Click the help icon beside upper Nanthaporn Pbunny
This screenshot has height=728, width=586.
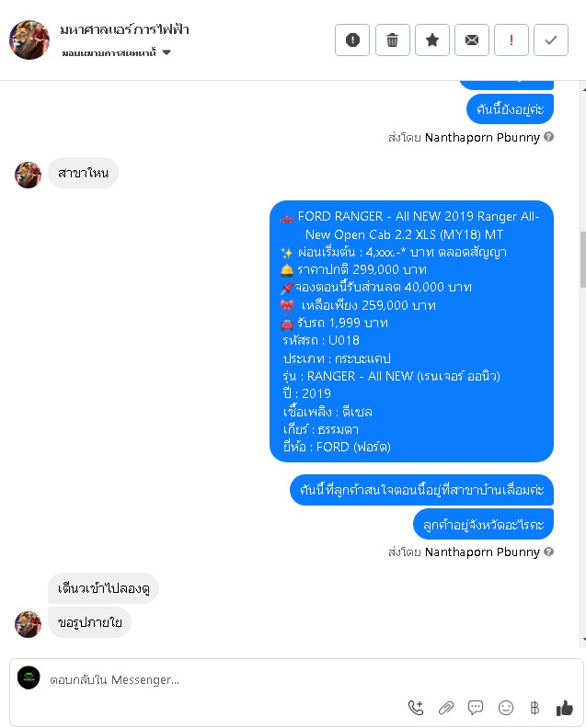[548, 137]
